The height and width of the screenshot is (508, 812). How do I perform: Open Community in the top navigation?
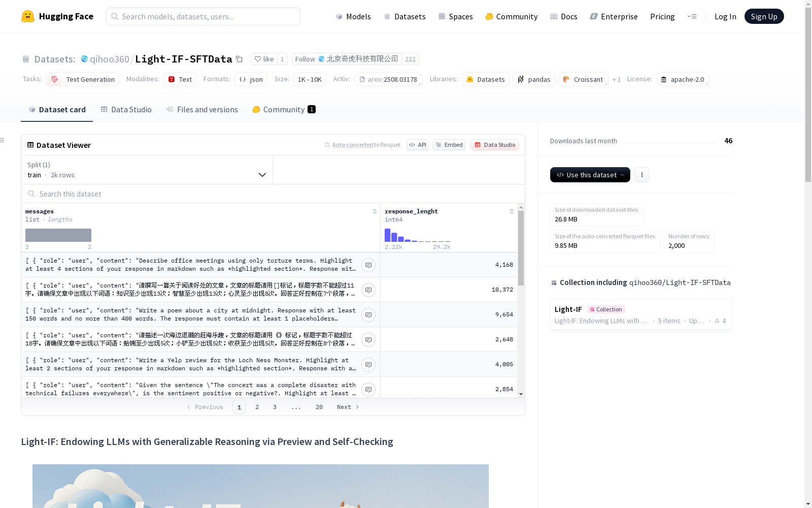point(512,16)
